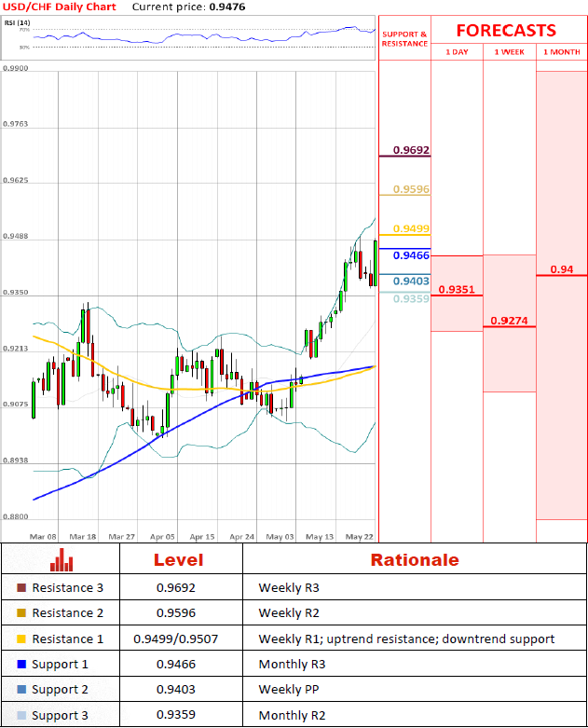The width and height of the screenshot is (588, 728).
Task: Click the 0.9900 price axis label
Action: [x=15, y=68]
